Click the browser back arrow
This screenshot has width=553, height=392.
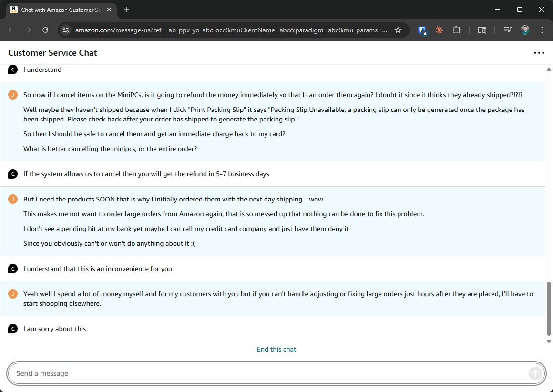(x=11, y=30)
